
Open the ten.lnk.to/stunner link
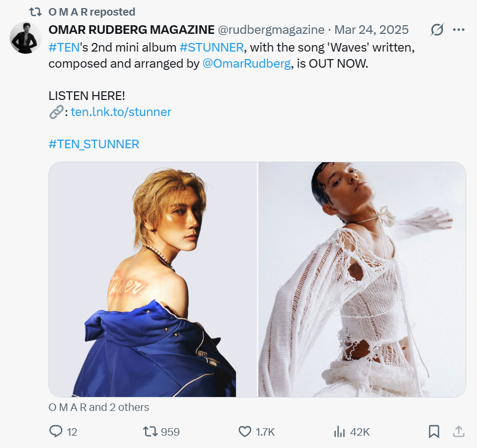tap(121, 112)
